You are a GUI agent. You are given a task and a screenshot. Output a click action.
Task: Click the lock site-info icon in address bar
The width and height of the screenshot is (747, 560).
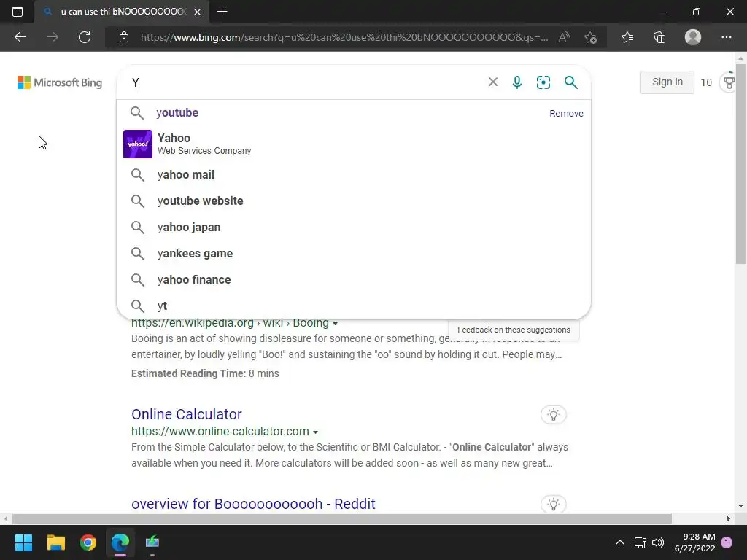click(x=124, y=37)
